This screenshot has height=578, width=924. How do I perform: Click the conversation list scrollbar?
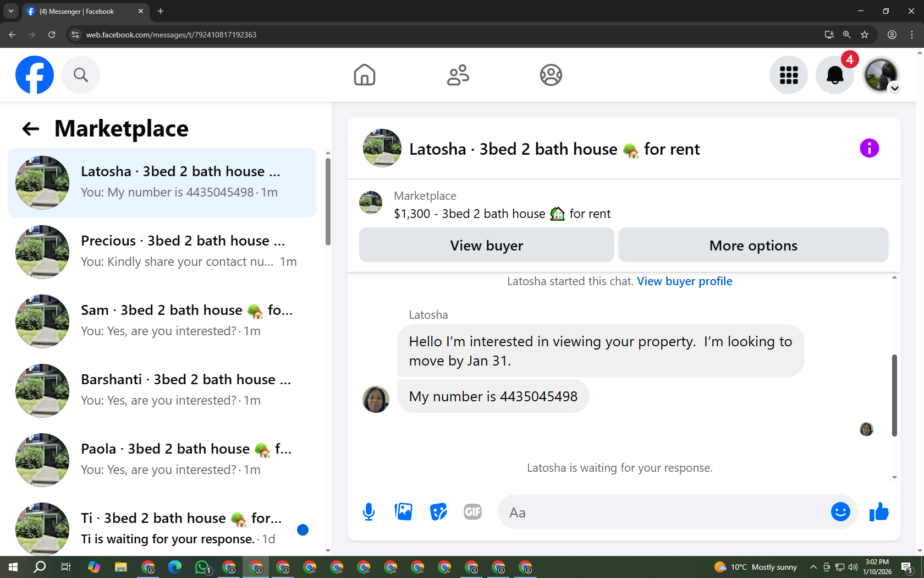(x=328, y=201)
